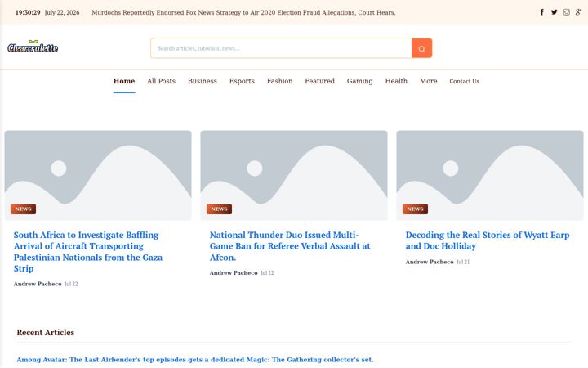The width and height of the screenshot is (588, 368).
Task: Open the Esports menu item
Action: [242, 81]
